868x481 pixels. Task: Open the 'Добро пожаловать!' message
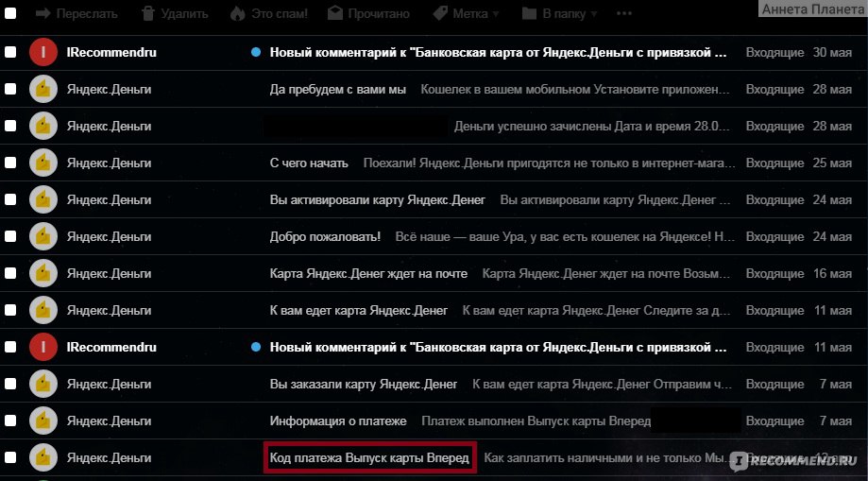pyautogui.click(x=325, y=236)
